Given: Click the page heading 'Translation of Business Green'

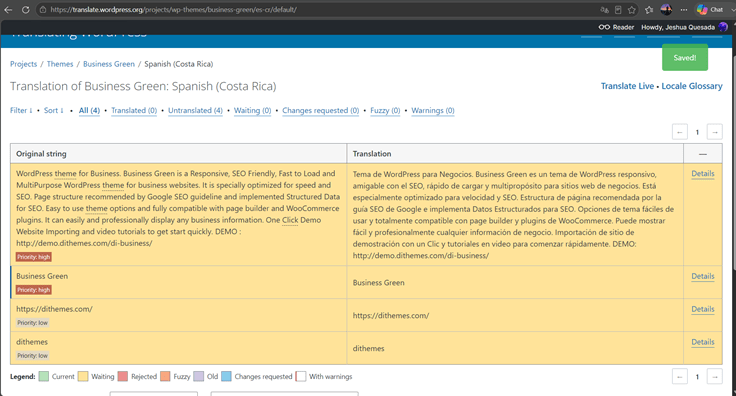Looking at the screenshot, I should (143, 86).
